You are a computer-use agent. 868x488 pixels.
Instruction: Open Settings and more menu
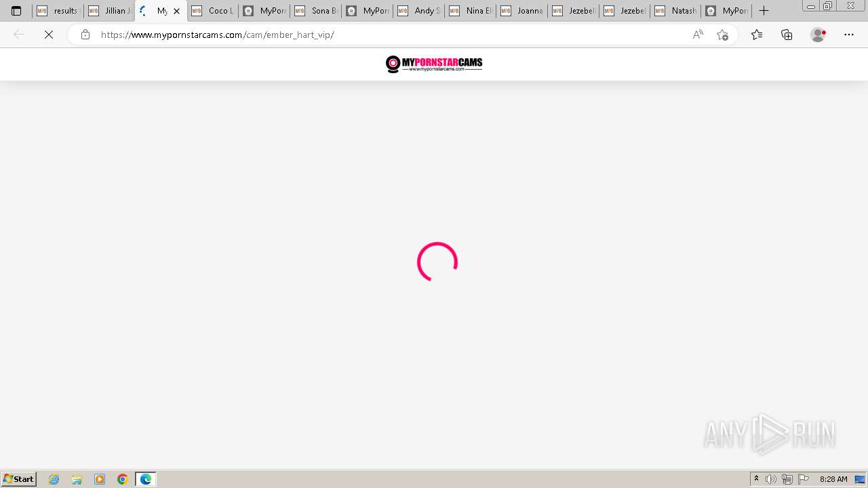pos(849,35)
